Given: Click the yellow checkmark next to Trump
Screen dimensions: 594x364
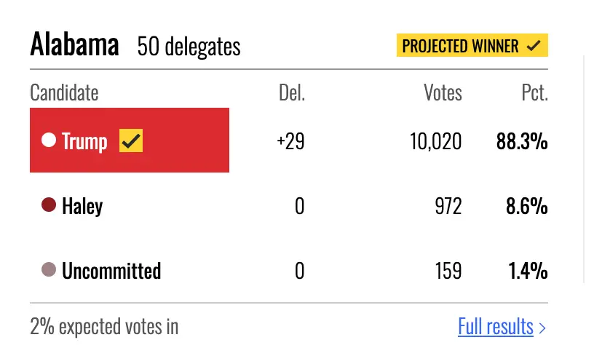Looking at the screenshot, I should pyautogui.click(x=131, y=141).
